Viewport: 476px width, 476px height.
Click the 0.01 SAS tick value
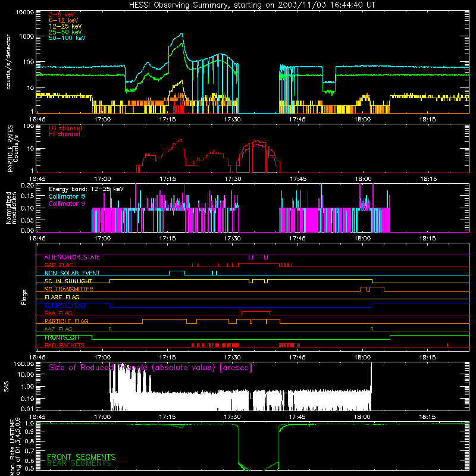(27, 409)
